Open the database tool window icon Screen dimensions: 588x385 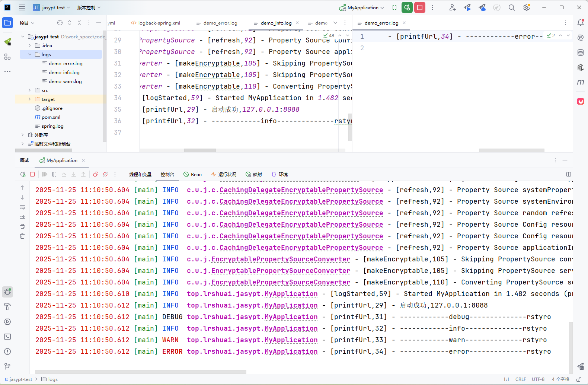[581, 52]
